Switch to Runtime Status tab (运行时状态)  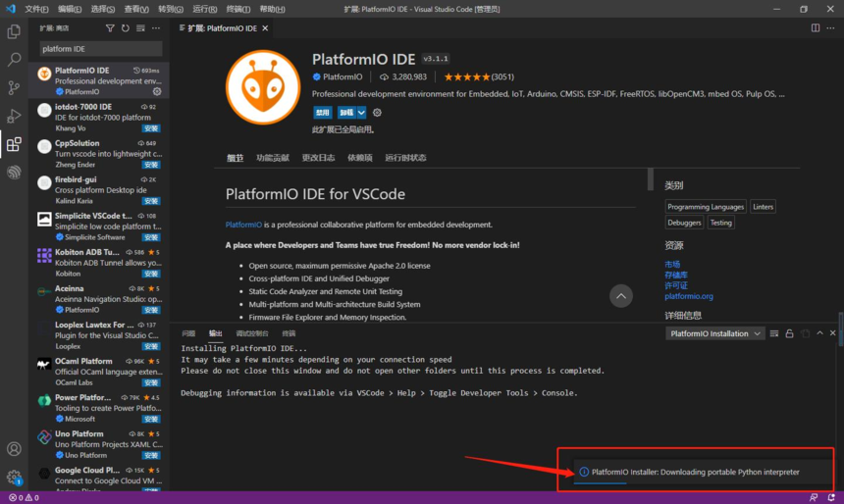[405, 158]
